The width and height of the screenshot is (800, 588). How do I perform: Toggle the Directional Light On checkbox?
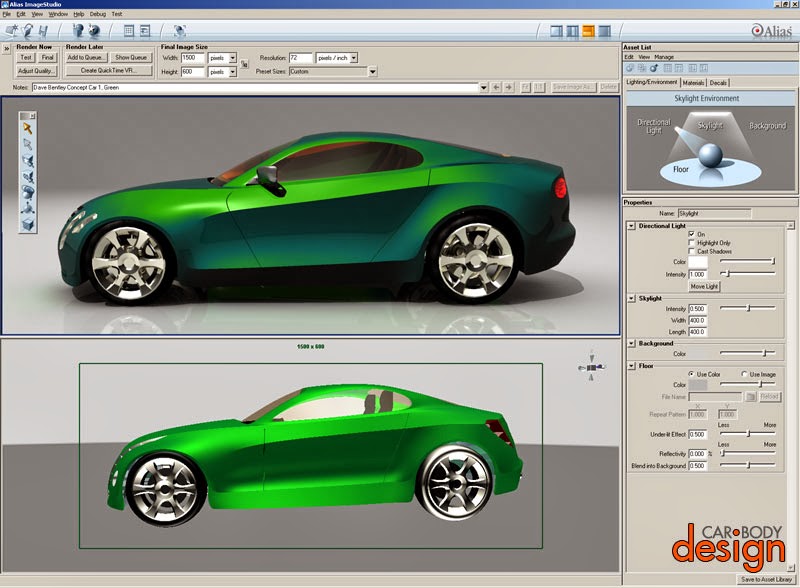coord(692,234)
